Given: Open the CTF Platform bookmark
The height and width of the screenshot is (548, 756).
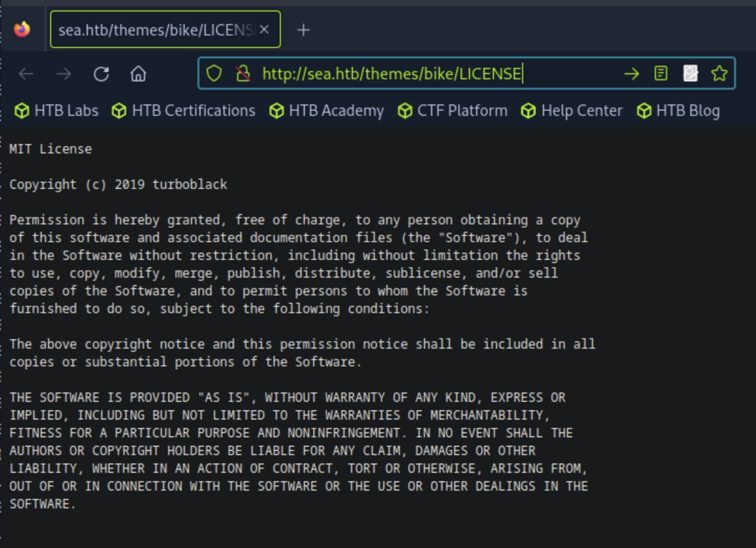Looking at the screenshot, I should click(453, 111).
